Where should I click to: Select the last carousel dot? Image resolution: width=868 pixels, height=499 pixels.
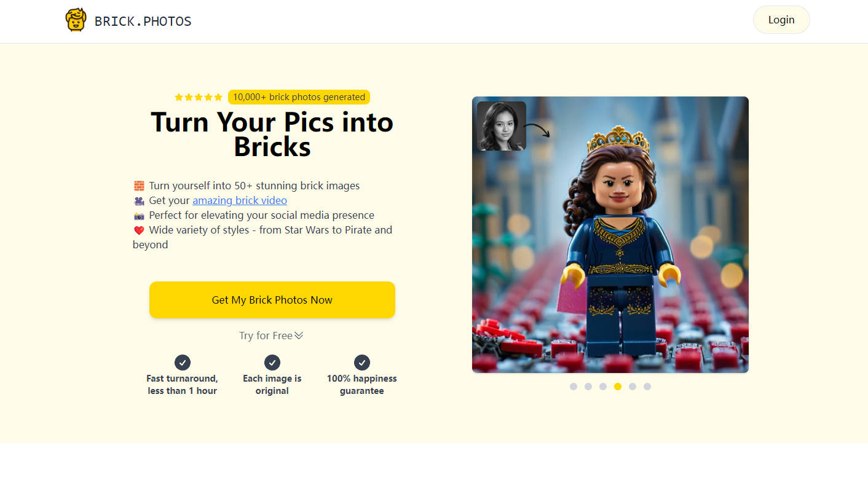pos(647,387)
